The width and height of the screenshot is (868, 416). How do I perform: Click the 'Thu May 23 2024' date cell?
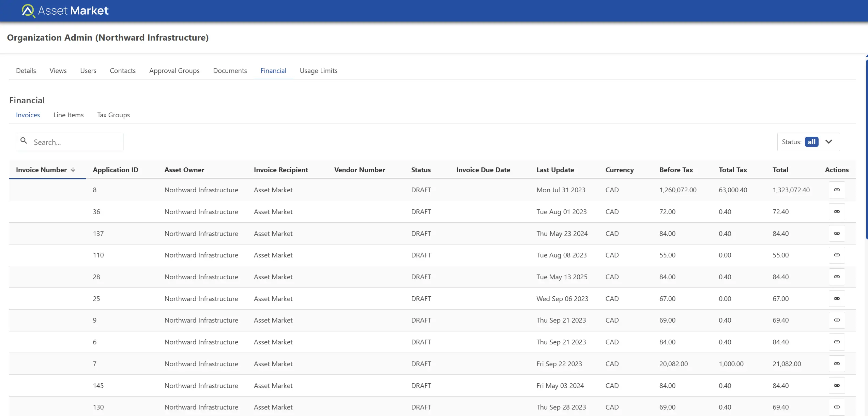click(562, 234)
